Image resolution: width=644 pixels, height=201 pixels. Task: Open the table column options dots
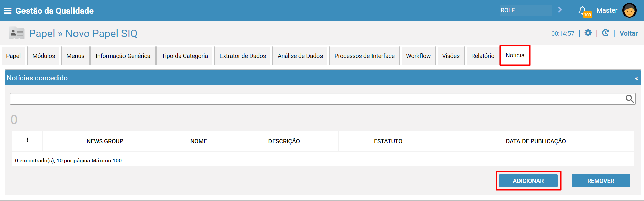[27, 140]
